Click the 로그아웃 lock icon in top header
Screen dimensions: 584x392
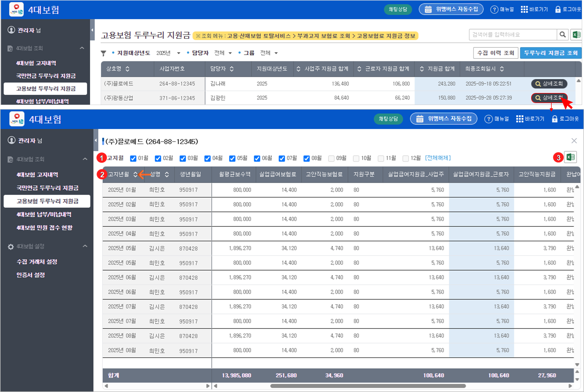pos(558,10)
